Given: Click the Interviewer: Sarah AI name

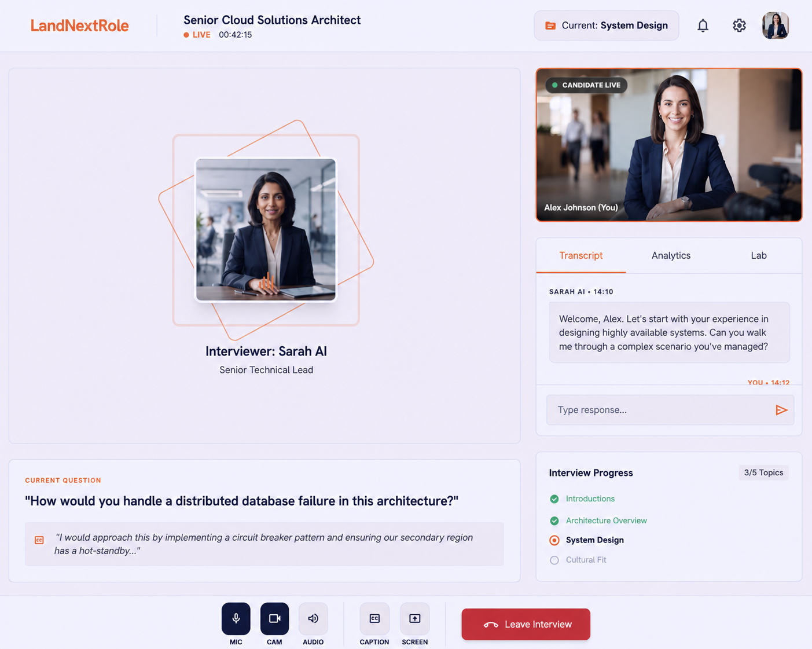Looking at the screenshot, I should [x=266, y=351].
